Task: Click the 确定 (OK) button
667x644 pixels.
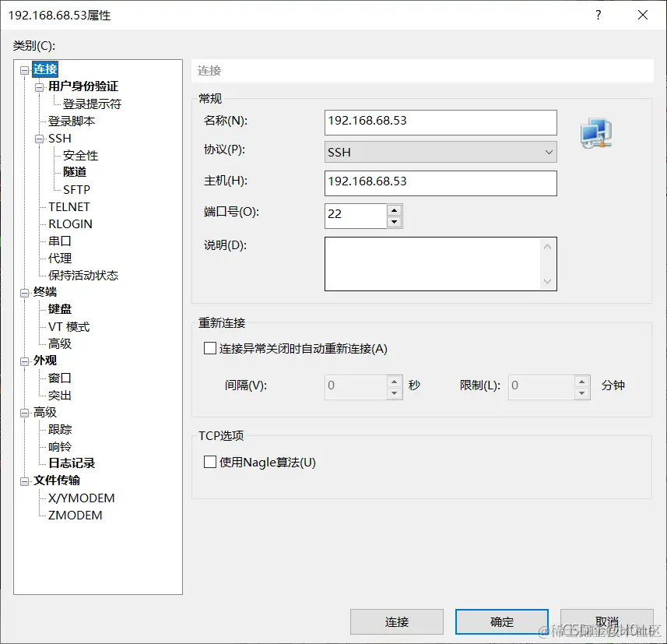Action: pyautogui.click(x=501, y=621)
